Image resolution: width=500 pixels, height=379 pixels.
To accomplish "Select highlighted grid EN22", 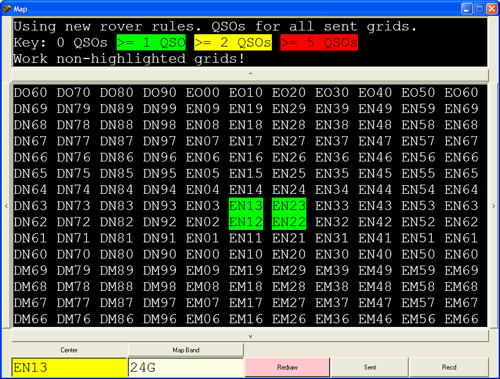I will (289, 222).
